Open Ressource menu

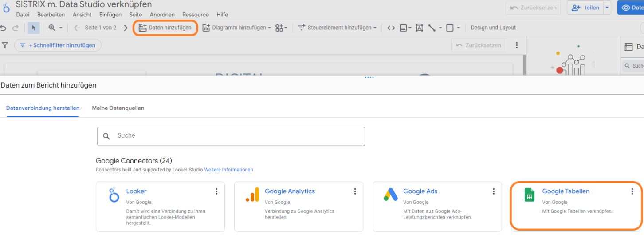(x=196, y=15)
